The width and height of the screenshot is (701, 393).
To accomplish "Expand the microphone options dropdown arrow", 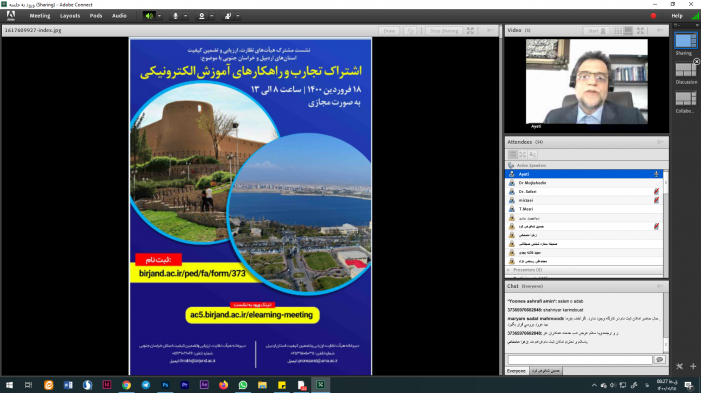I will coord(186,16).
